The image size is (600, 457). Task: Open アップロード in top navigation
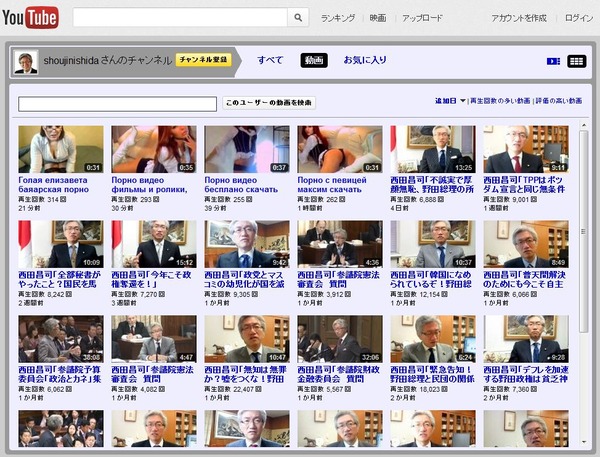422,18
